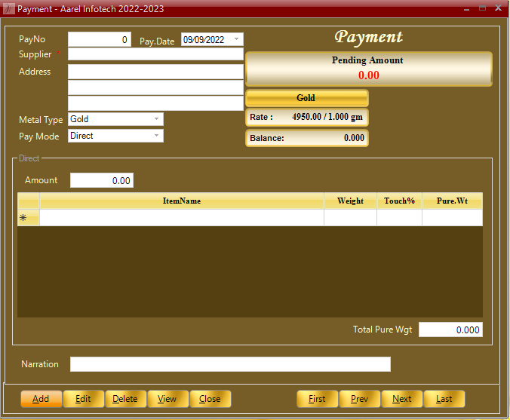Screen dimensions: 510x420
Task: Go to First payment record
Action: [x=317, y=399]
